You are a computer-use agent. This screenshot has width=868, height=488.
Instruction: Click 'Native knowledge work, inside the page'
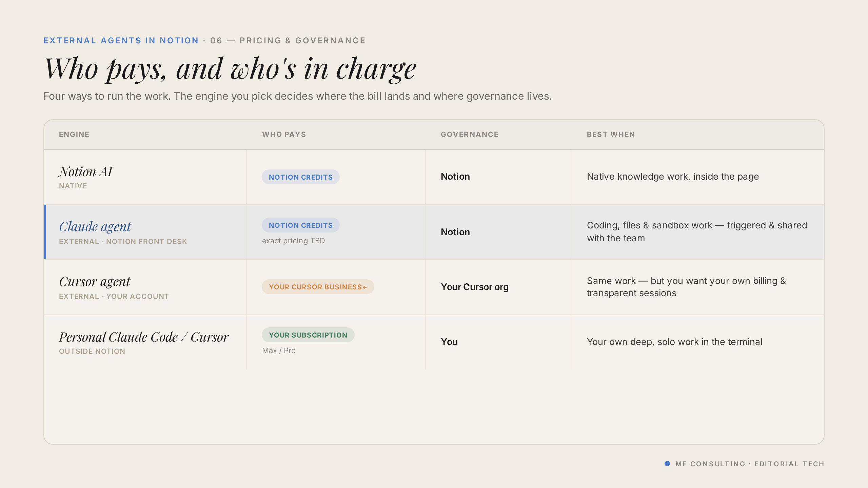pyautogui.click(x=673, y=177)
